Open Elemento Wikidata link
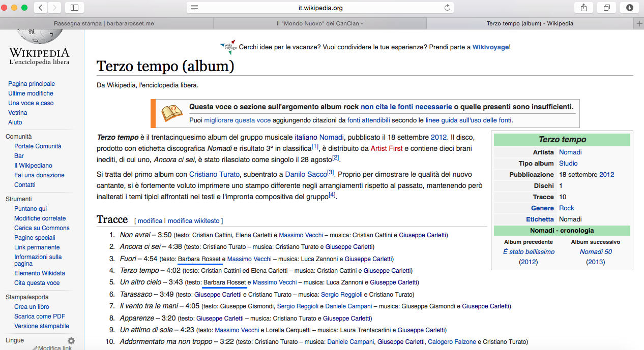This screenshot has width=644, height=350. coord(40,273)
